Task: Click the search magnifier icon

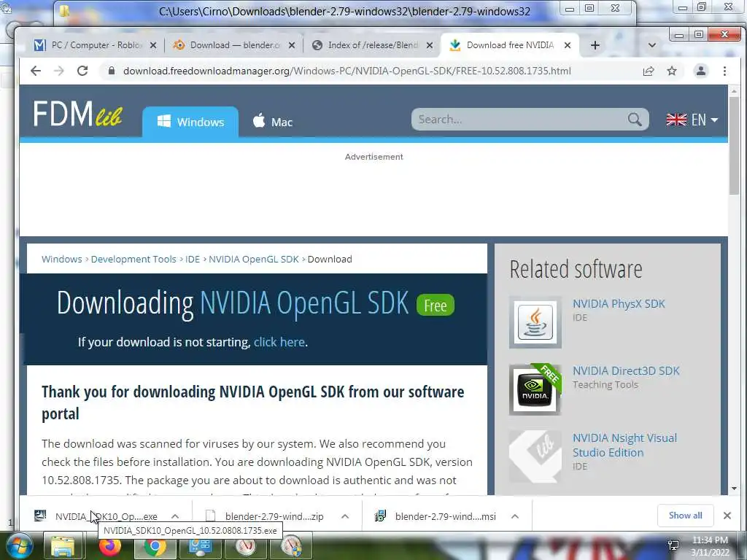Action: (635, 119)
